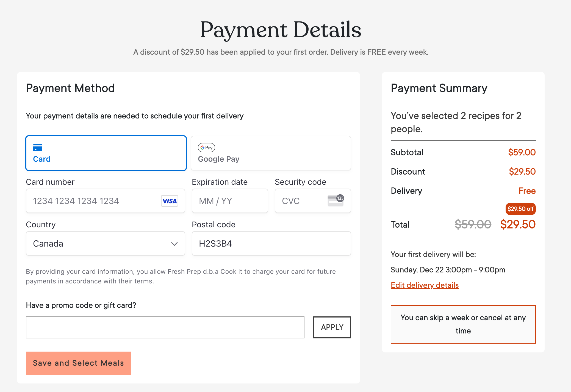Focus the Security code CVC field
This screenshot has width=571, height=392.
(x=313, y=201)
